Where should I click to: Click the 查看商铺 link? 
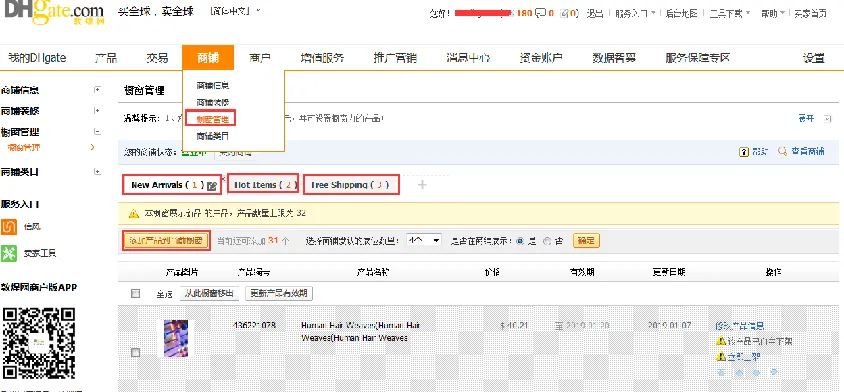pyautogui.click(x=808, y=152)
